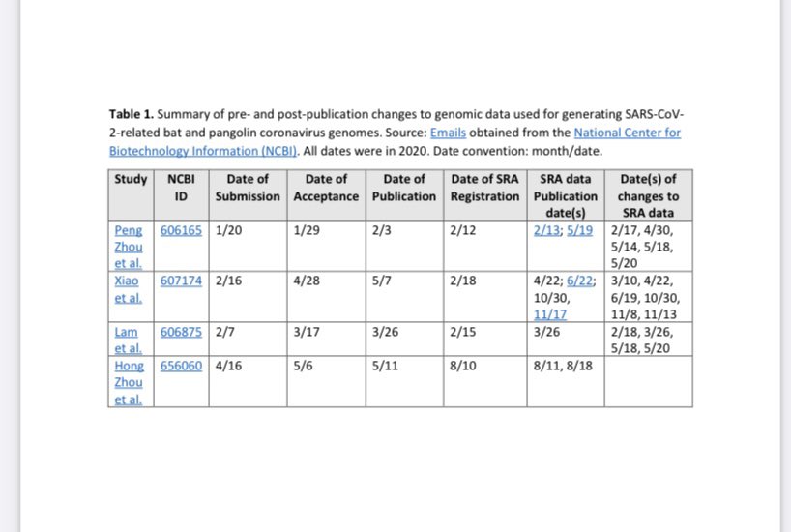Screen dimensions: 791x532
Task: Select the Date of SRA Registration header cell
Action: (x=484, y=188)
